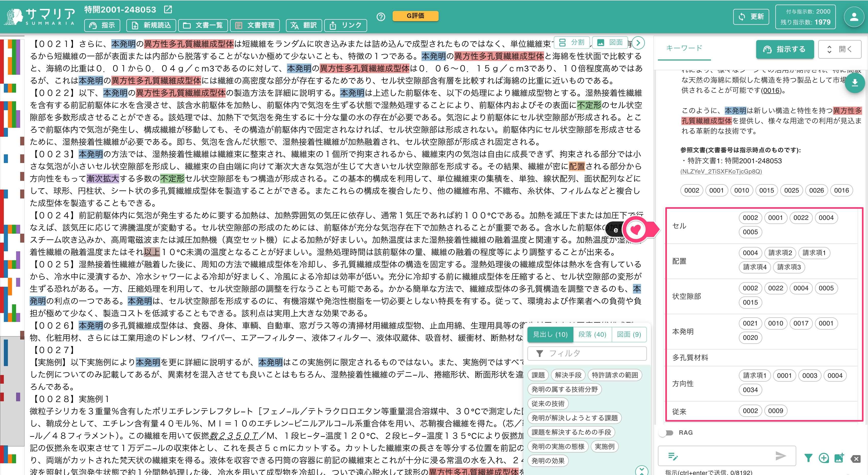Click the 従来の技術 heading chip
This screenshot has width=868, height=475.
pos(548,404)
